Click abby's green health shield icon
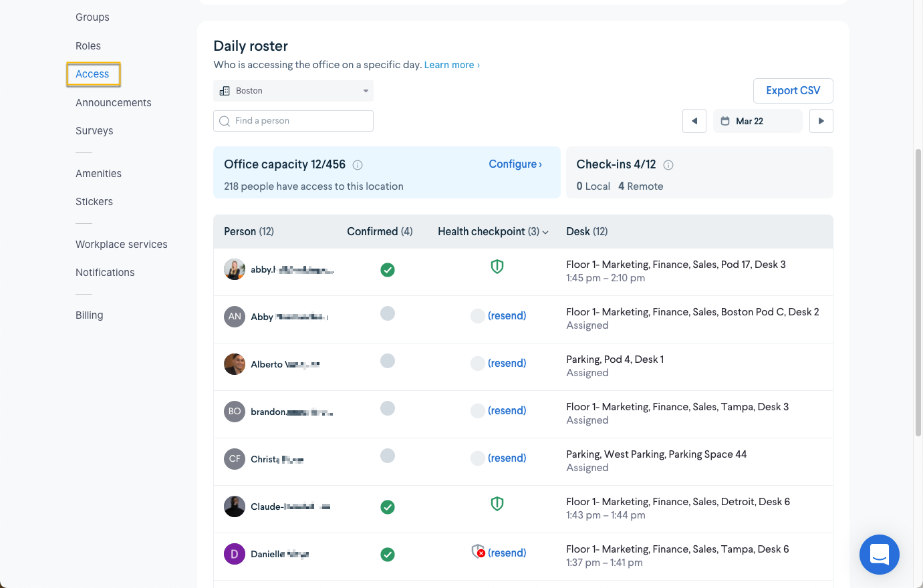923x588 pixels. 497,267
